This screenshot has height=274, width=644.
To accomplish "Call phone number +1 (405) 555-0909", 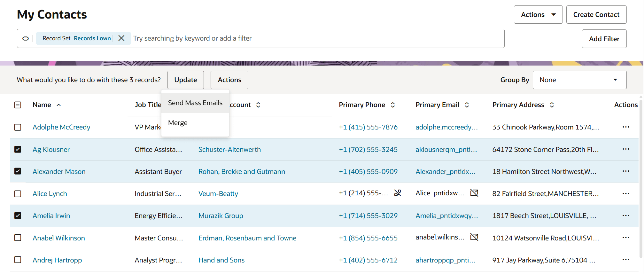I will point(368,172).
